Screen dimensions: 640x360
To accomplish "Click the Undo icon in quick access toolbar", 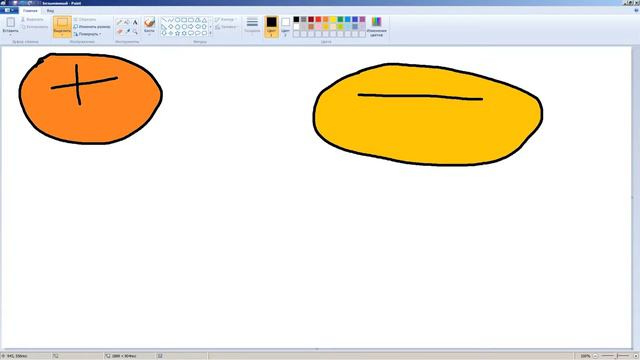I will coord(23,3).
